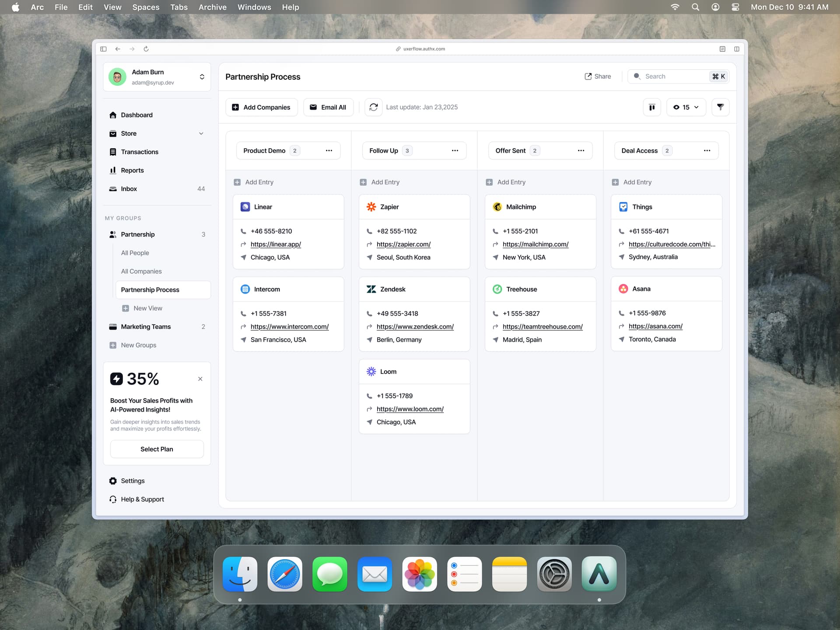Open the visibility count 15 dropdown
The image size is (840, 630).
click(x=686, y=107)
